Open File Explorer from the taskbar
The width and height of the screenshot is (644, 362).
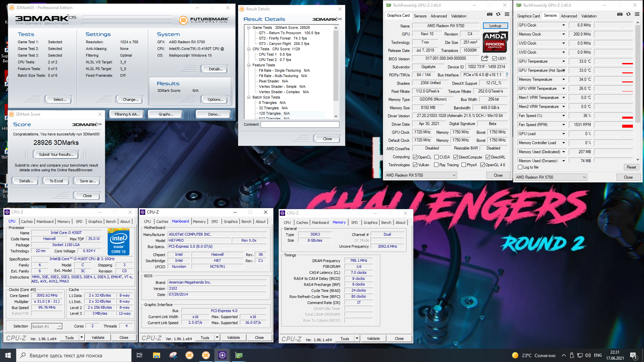click(156, 355)
